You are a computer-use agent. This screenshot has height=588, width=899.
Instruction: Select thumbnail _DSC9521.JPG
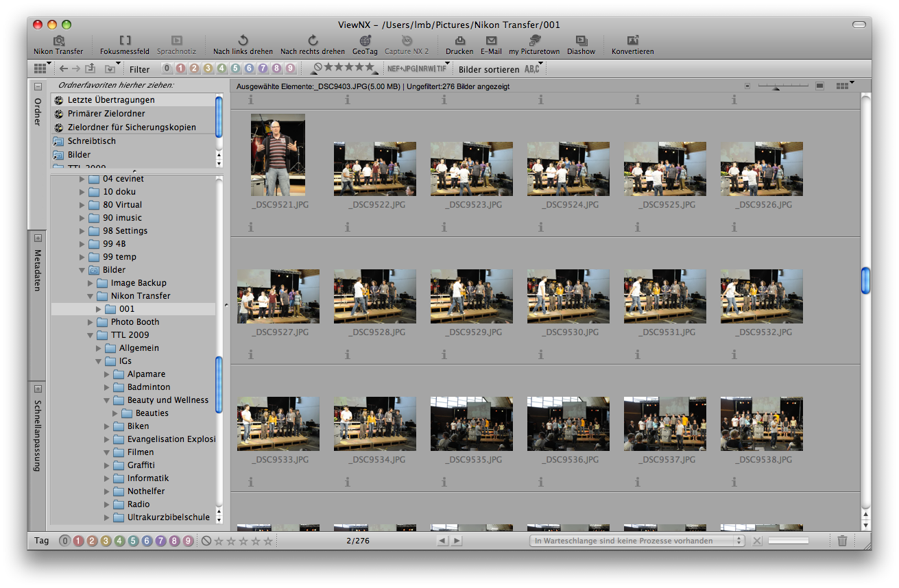(x=278, y=156)
